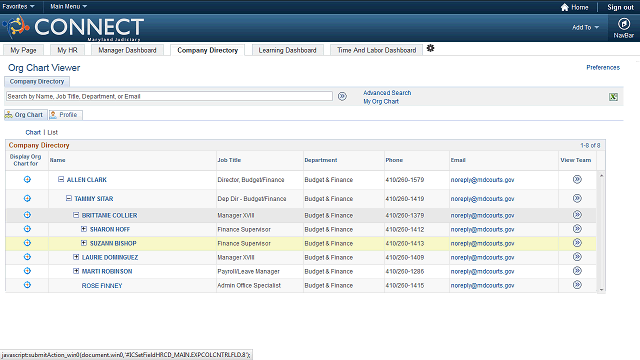
Task: Select 'Payroll/Leave Manager' job title cell
Action: click(x=248, y=271)
